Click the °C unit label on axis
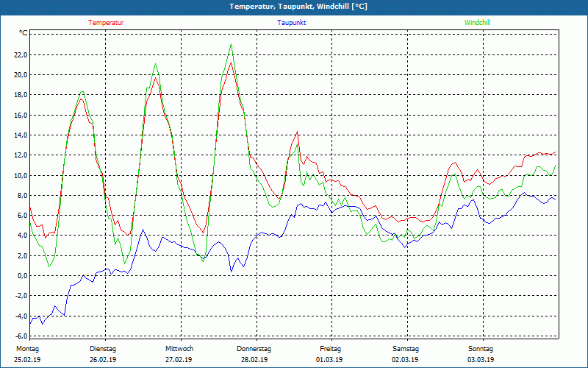The image size is (588, 368). point(24,33)
